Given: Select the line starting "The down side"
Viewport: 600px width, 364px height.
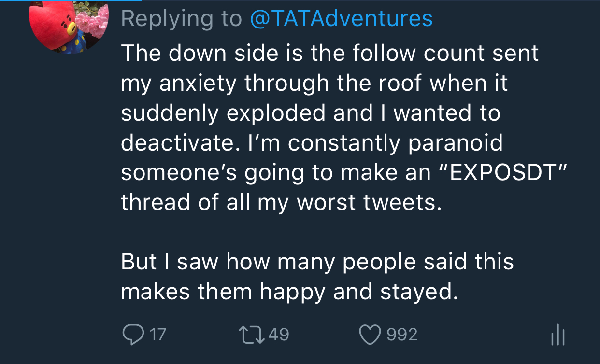Looking at the screenshot, I should tap(329, 53).
